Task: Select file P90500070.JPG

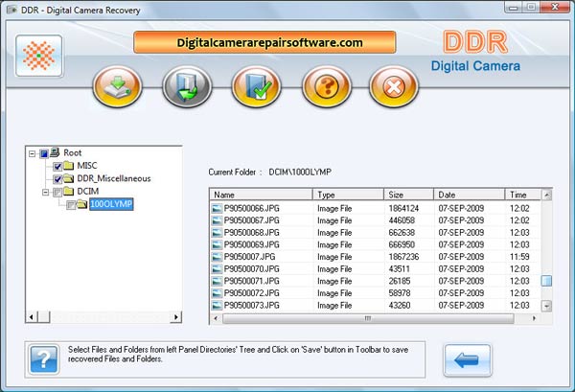Action: point(251,268)
